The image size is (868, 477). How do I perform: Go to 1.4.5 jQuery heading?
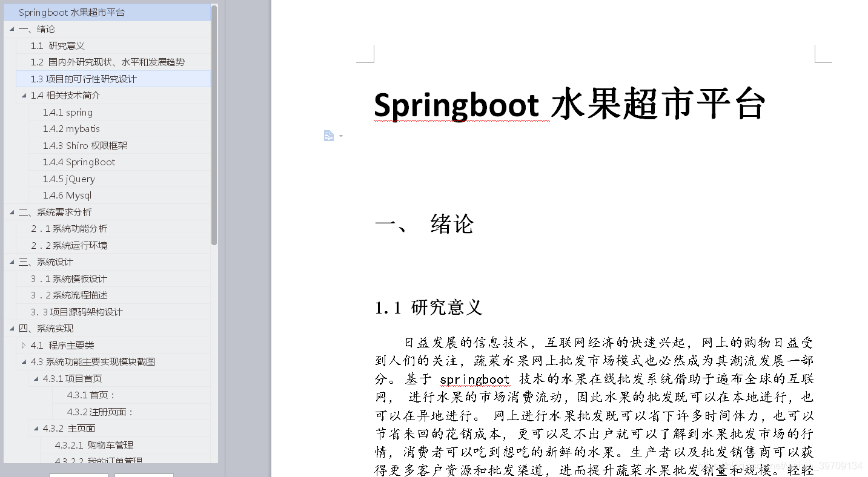68,179
